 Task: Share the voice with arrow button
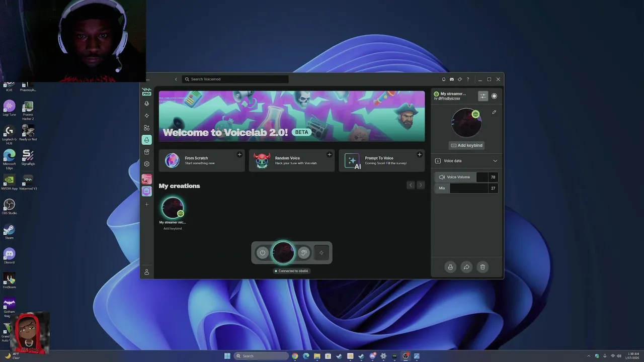pos(466,267)
